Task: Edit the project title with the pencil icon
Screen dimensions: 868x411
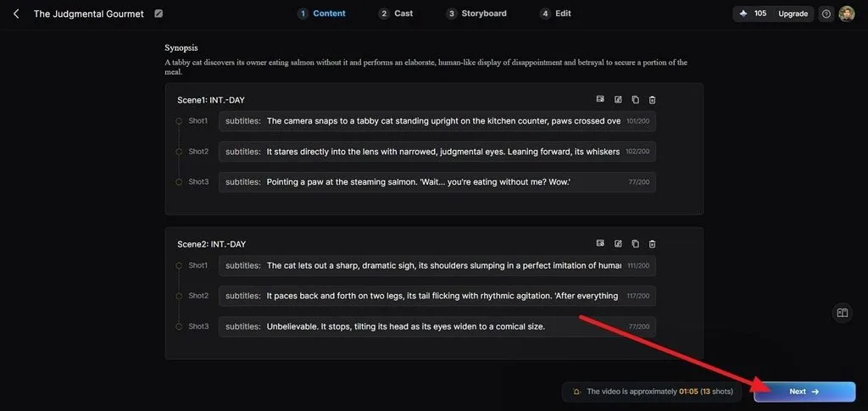Action: (x=159, y=14)
